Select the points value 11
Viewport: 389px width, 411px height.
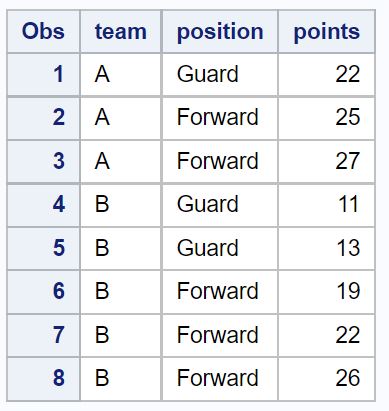[x=327, y=205]
